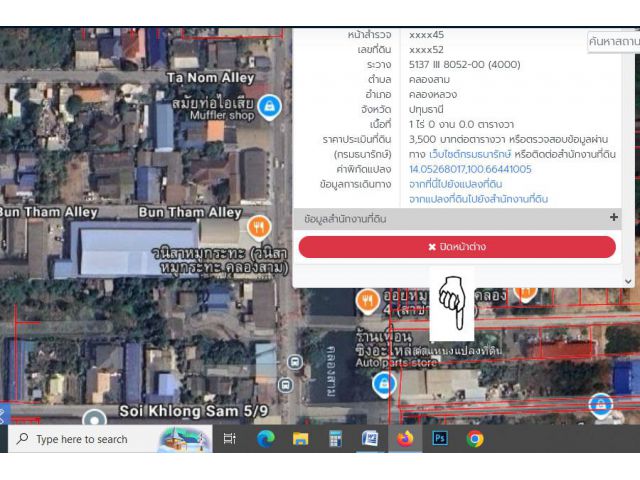
Task: Click the search highlights picture in taskbar search
Action: point(185,439)
